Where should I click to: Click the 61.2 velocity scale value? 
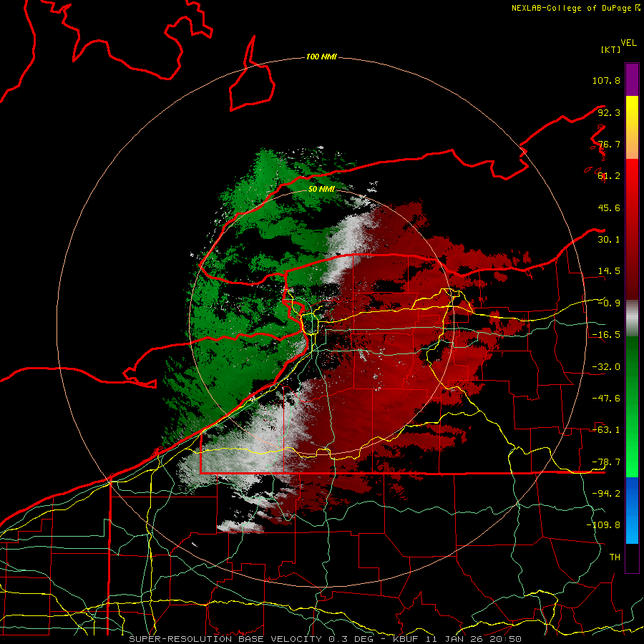(609, 176)
